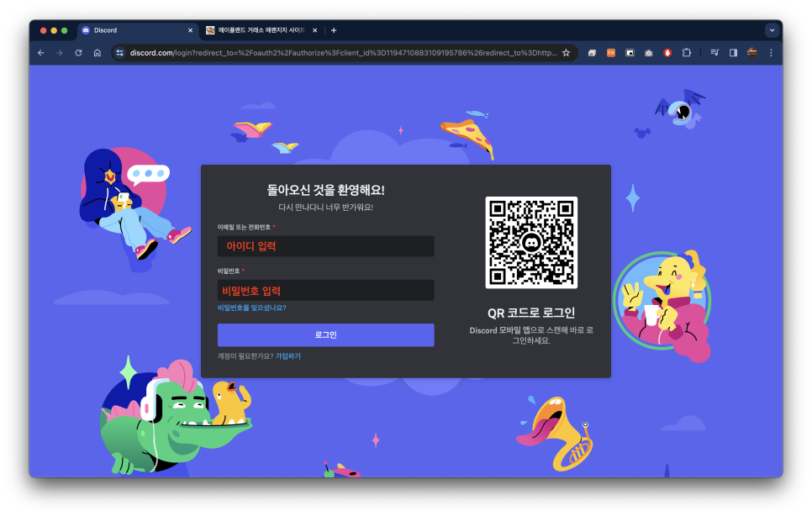The height and width of the screenshot is (516, 812).
Task: Click the 로그인 button
Action: (x=326, y=334)
